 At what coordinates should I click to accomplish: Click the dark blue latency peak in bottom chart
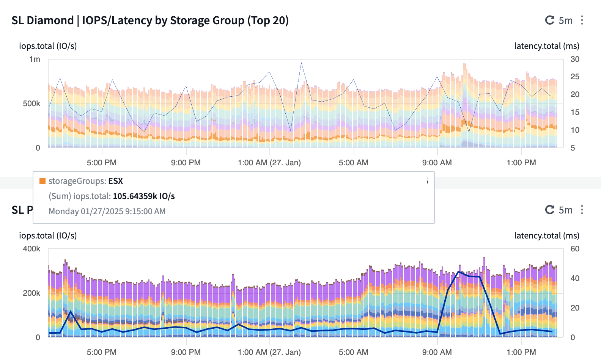point(459,272)
